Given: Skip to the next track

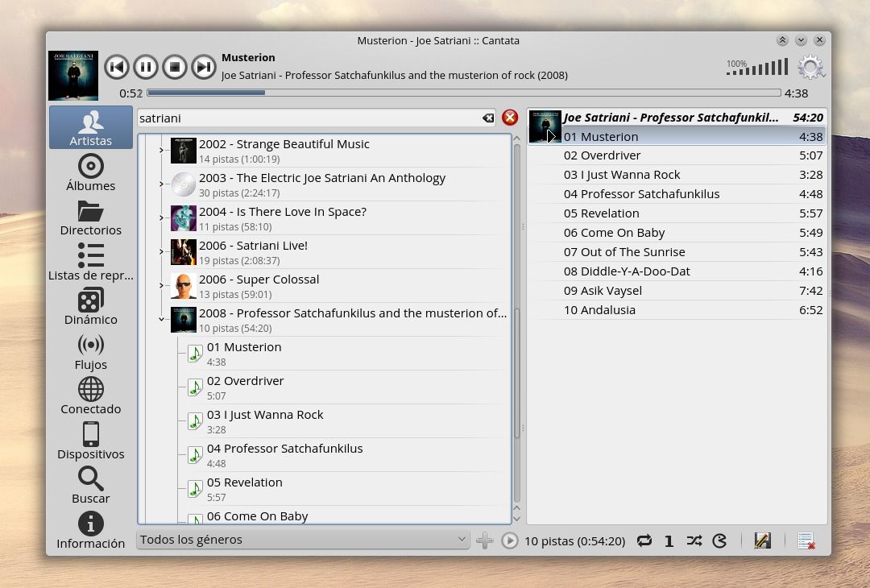Looking at the screenshot, I should point(203,67).
